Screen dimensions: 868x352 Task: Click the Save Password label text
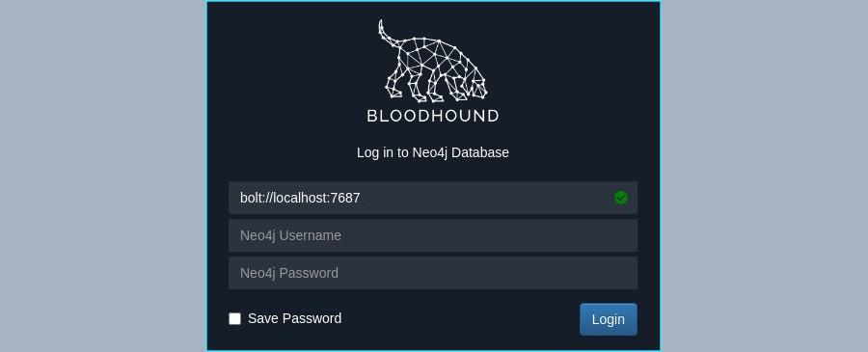[294, 319]
